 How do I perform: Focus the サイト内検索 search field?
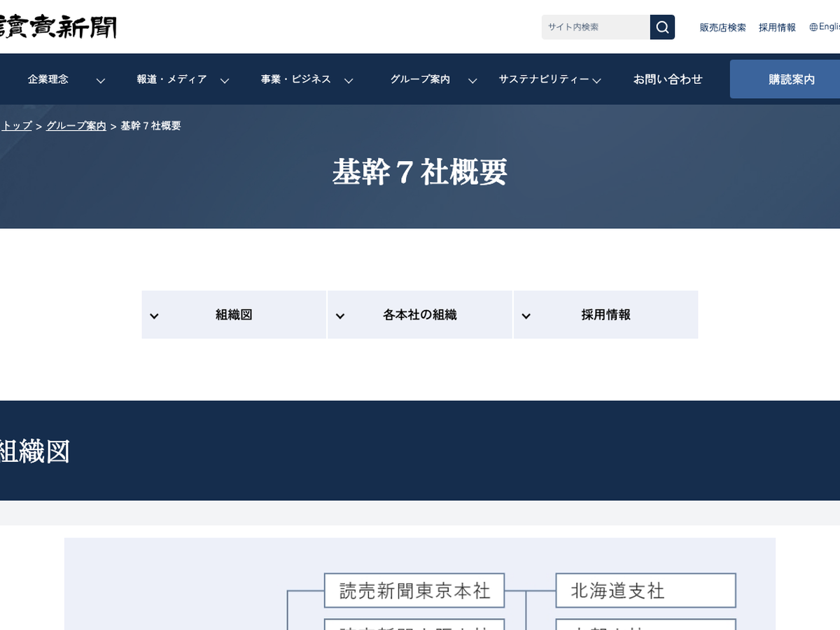click(x=595, y=27)
